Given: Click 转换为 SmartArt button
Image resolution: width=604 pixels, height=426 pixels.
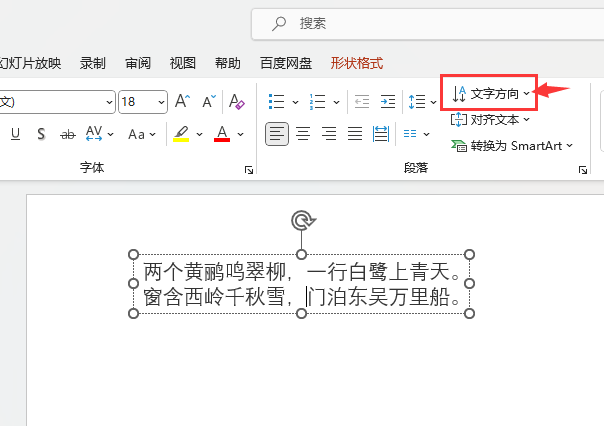Looking at the screenshot, I should click(512, 146).
